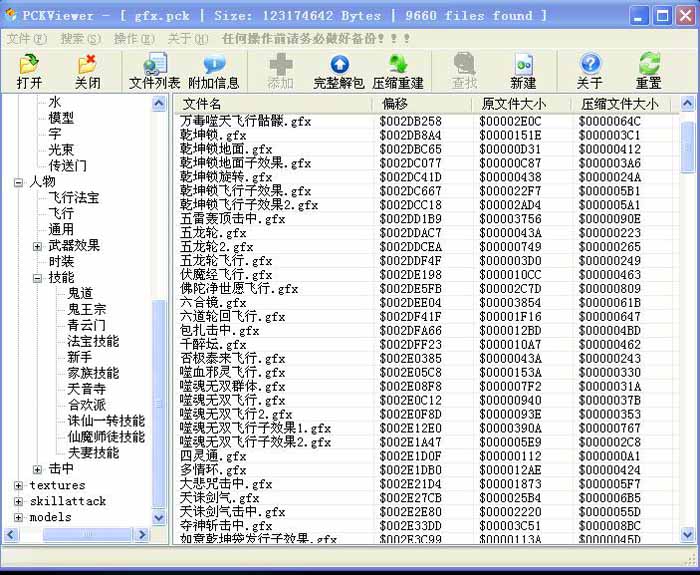Sort by 偏移 offset column header
700x575 pixels.
(x=420, y=104)
